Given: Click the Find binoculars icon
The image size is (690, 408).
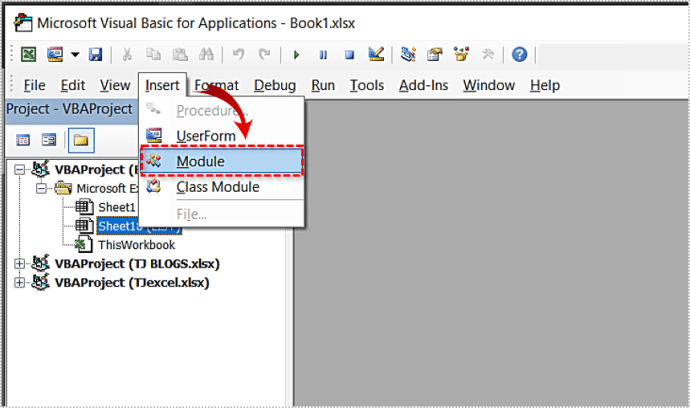Looking at the screenshot, I should click(x=206, y=55).
